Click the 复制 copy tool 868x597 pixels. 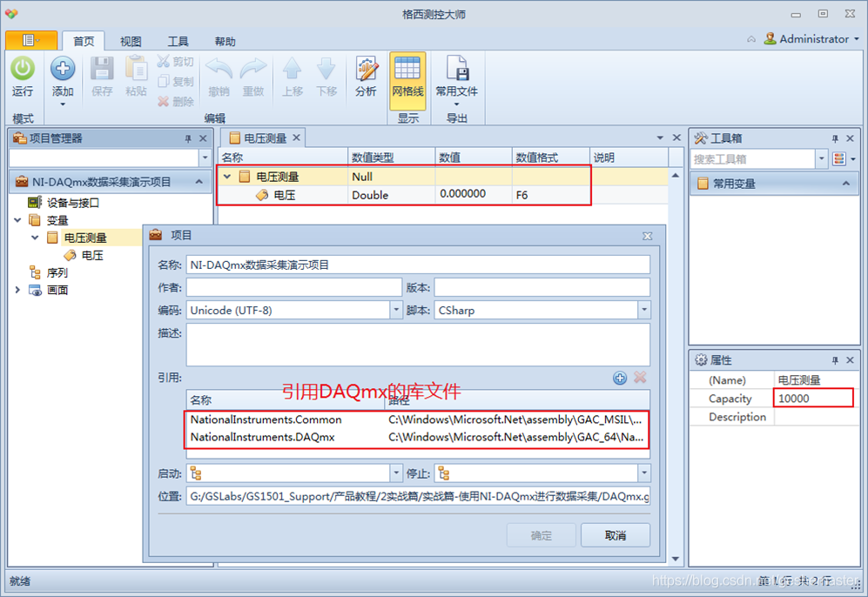point(176,81)
